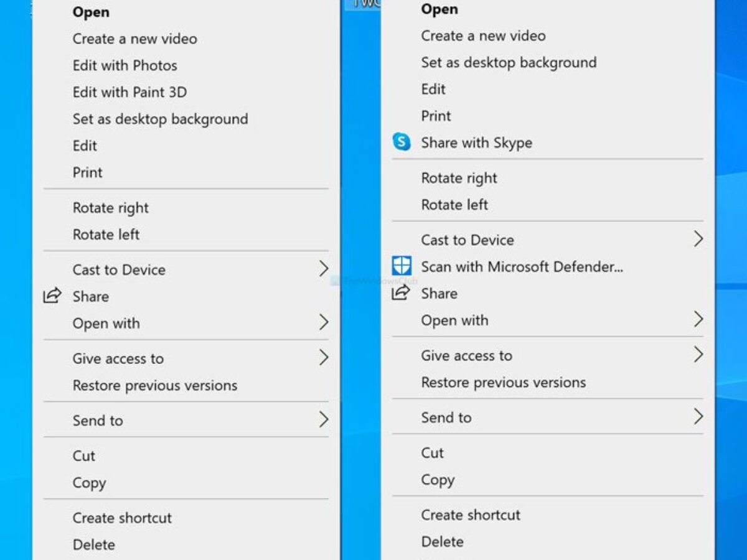Expand Open with arrow in right menu
This screenshot has height=560, width=747.
(x=698, y=320)
